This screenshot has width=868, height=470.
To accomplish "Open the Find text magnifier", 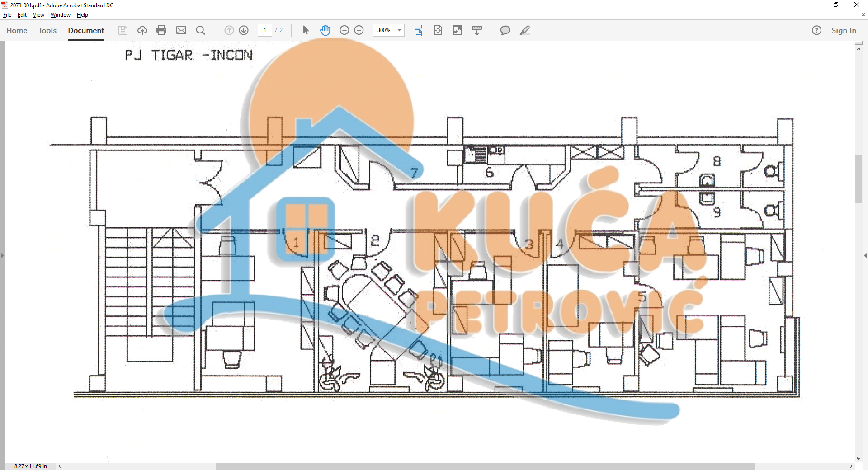I will (x=201, y=30).
